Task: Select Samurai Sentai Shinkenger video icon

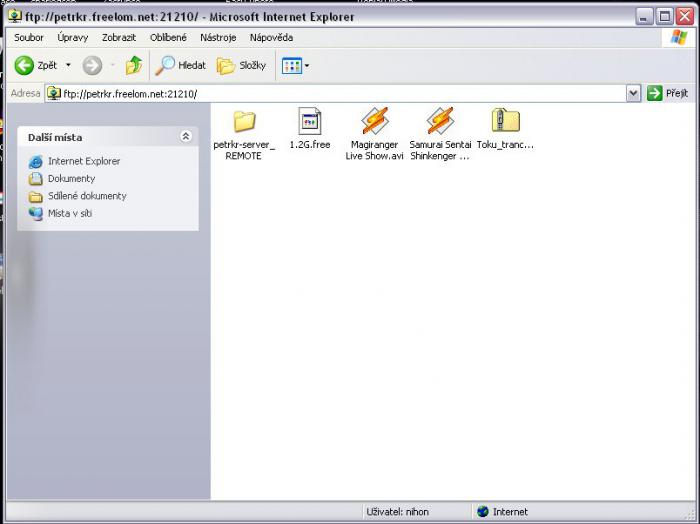Action: pos(440,121)
